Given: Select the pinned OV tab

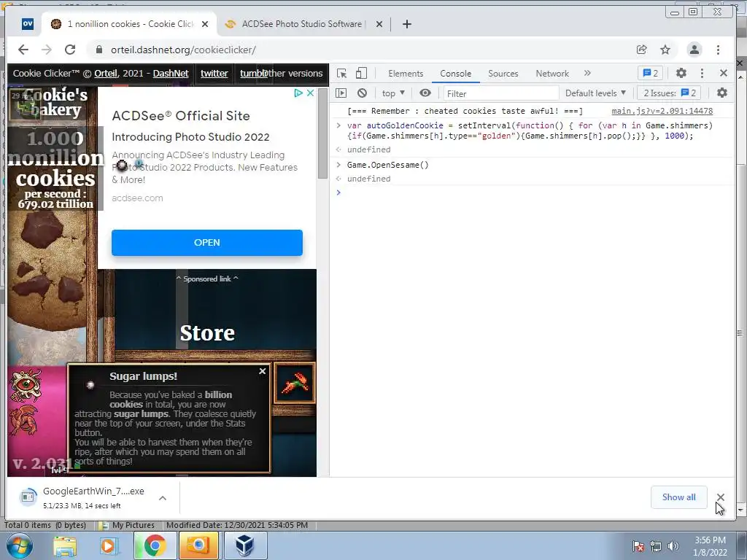Looking at the screenshot, I should (x=28, y=24).
